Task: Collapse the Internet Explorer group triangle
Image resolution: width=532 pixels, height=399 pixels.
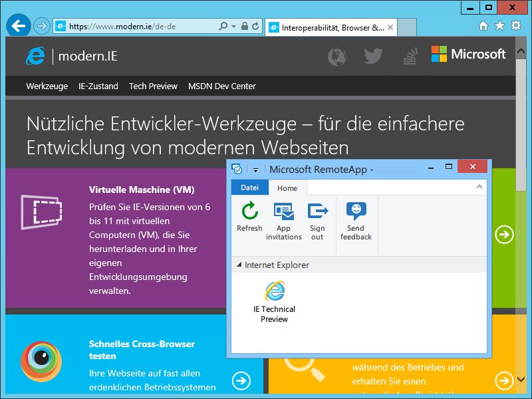Action: click(239, 265)
